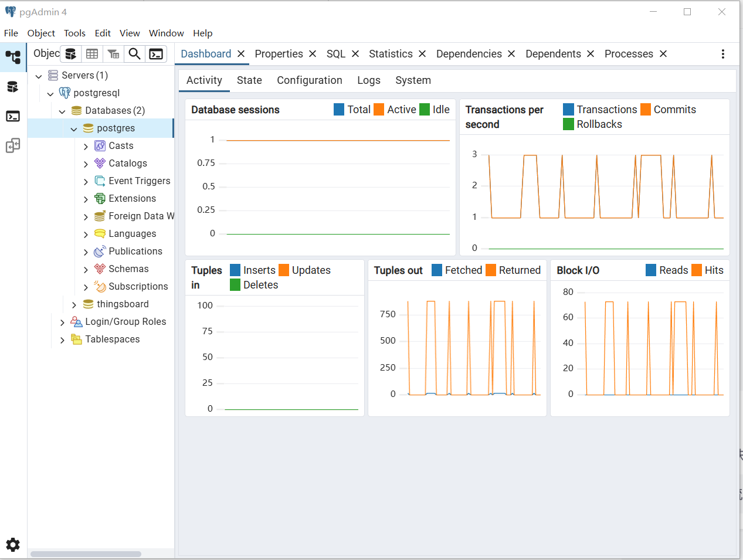The height and width of the screenshot is (560, 743).
Task: Expand the Tablespaces node
Action: 62,340
